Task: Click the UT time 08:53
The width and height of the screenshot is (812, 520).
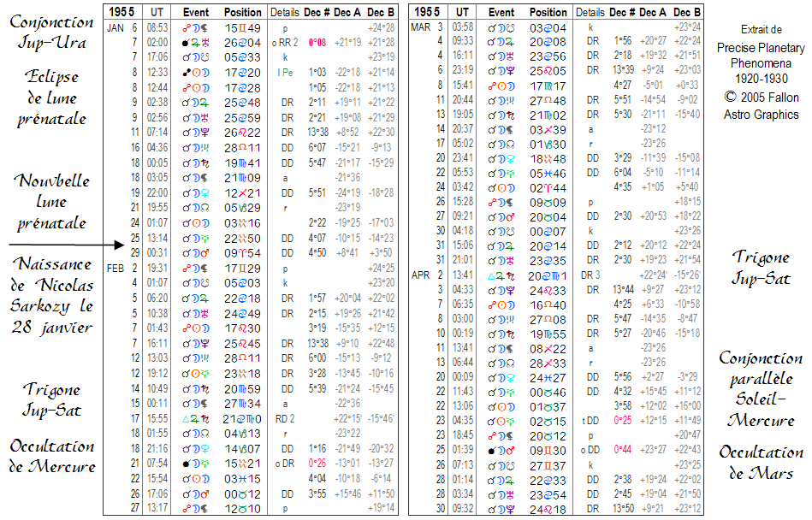Action: (x=157, y=28)
